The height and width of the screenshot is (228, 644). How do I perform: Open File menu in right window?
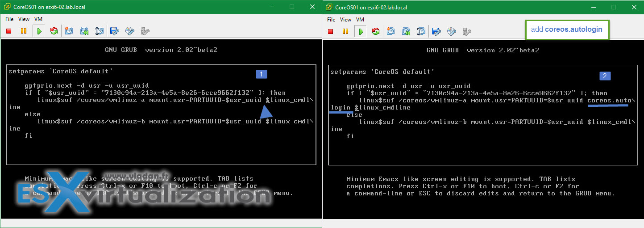tap(331, 19)
